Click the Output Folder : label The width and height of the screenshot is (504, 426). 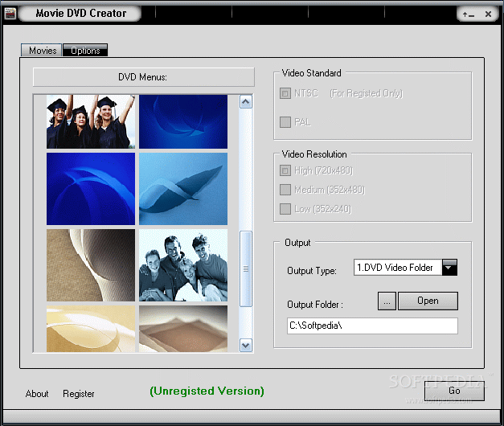coord(315,305)
